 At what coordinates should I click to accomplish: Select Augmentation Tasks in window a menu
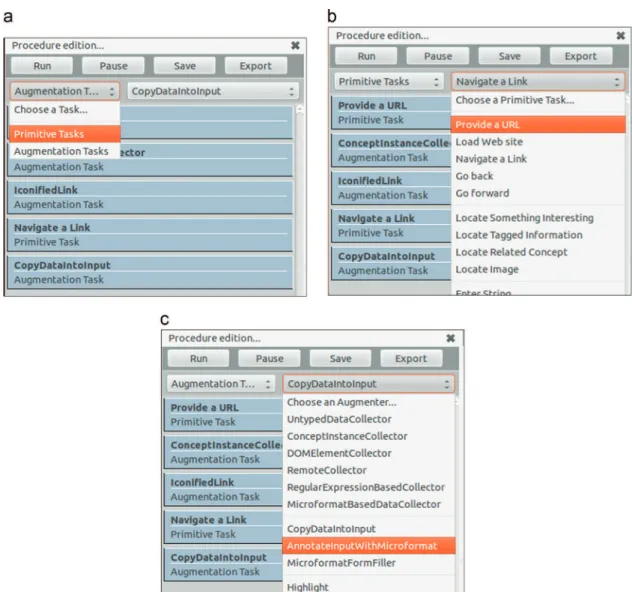click(x=65, y=151)
